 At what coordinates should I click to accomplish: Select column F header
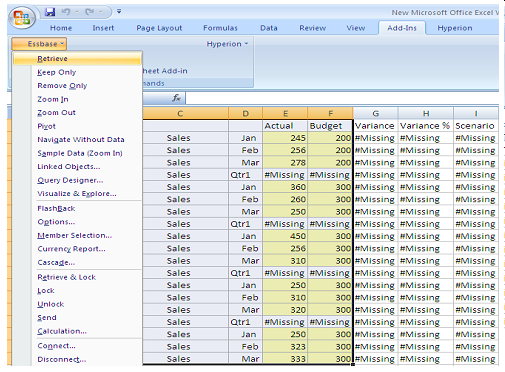(330, 114)
